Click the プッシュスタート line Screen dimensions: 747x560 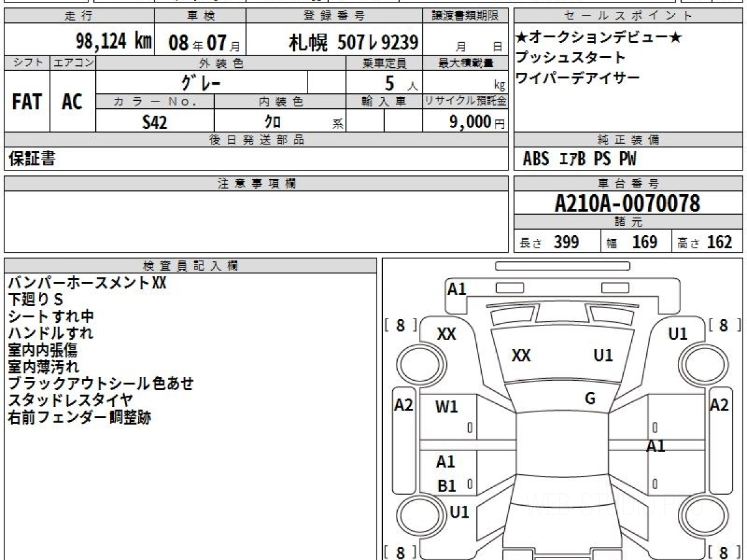pyautogui.click(x=570, y=58)
